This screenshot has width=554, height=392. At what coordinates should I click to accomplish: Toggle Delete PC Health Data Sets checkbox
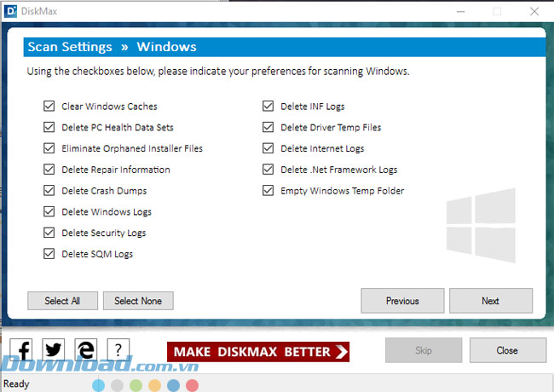coord(49,127)
